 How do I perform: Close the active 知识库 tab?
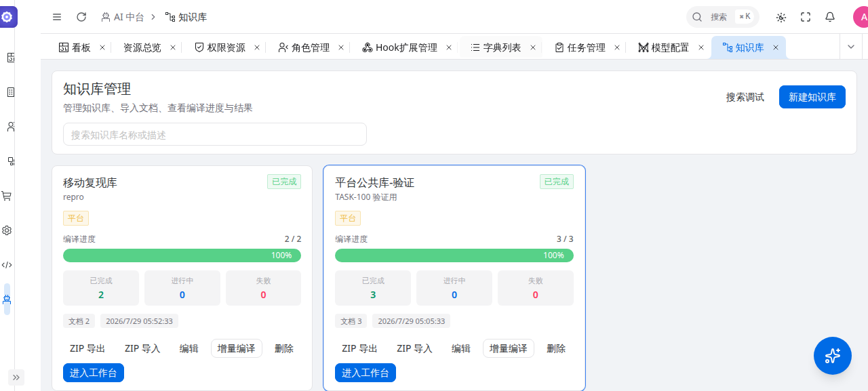click(x=775, y=47)
